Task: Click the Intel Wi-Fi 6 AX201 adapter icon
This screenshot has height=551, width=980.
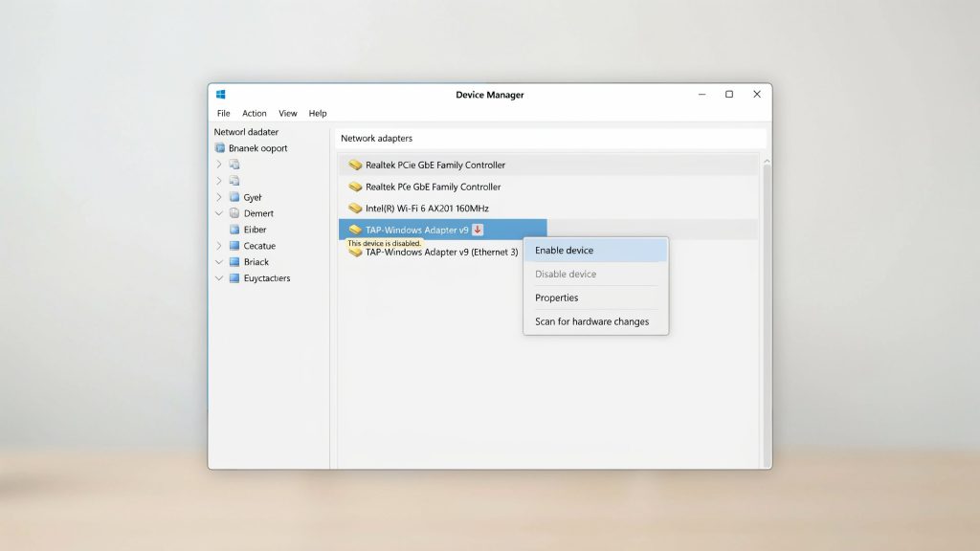Action: point(355,208)
